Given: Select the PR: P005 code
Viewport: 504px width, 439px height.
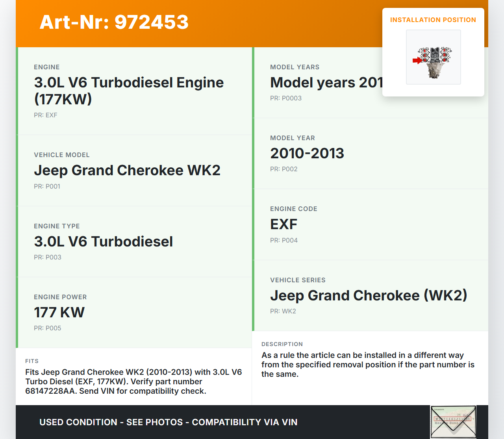Looking at the screenshot, I should coord(47,328).
